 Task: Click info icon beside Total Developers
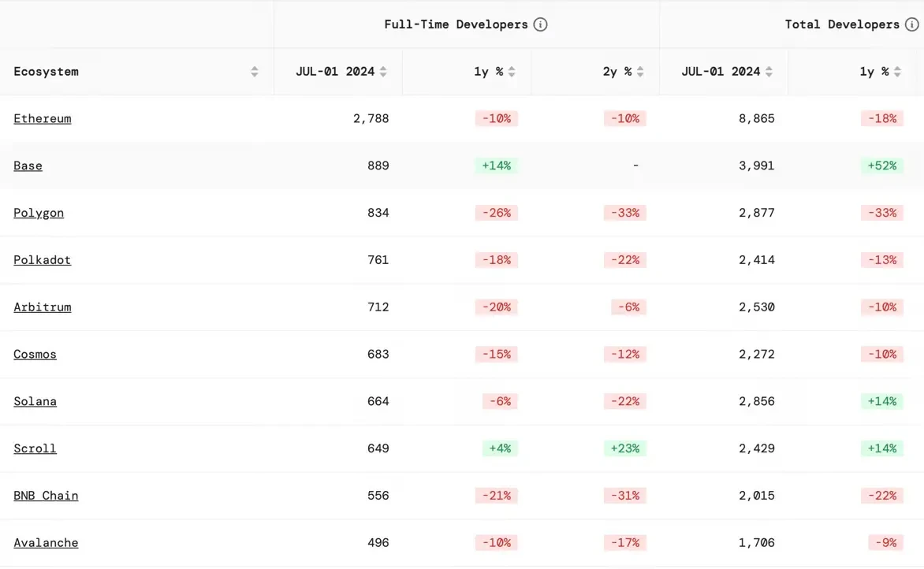click(x=911, y=24)
